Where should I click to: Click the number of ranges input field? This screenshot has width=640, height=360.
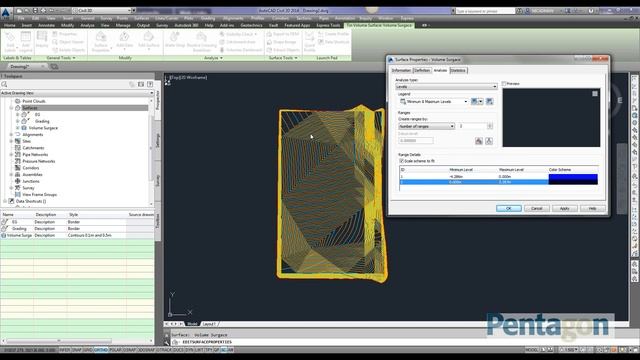tap(472, 127)
